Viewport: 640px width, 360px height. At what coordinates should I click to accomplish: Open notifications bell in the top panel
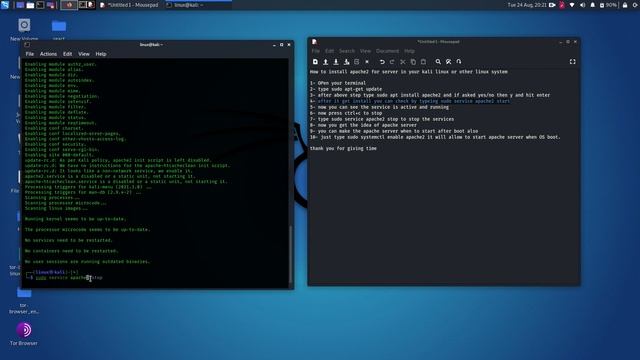coord(593,5)
